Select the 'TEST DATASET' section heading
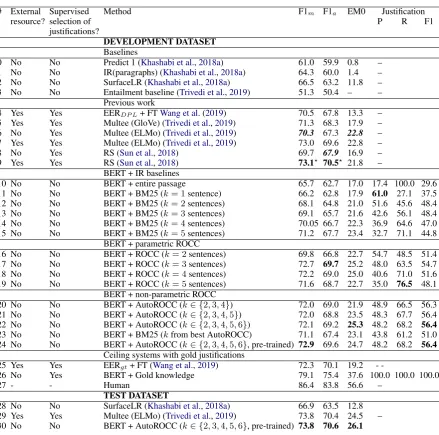 click(136, 396)
